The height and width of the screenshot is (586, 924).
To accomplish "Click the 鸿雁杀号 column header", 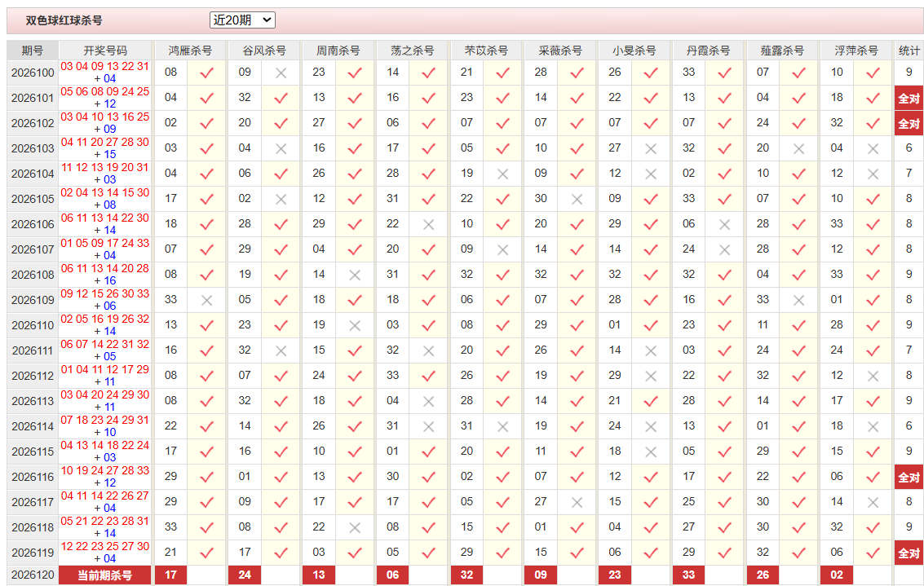I will (190, 51).
